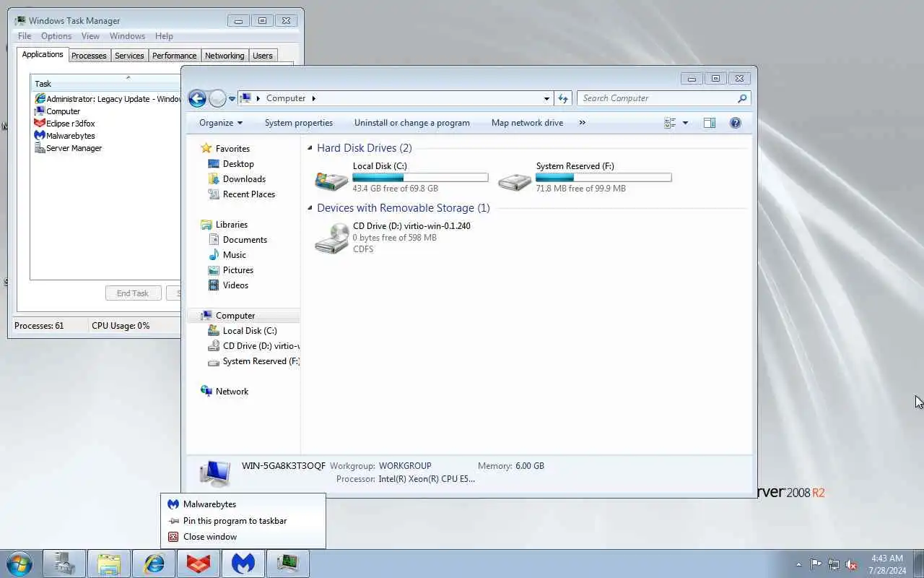Image resolution: width=924 pixels, height=578 pixels.
Task: Select Computer in the navigation pane
Action: coord(235,316)
